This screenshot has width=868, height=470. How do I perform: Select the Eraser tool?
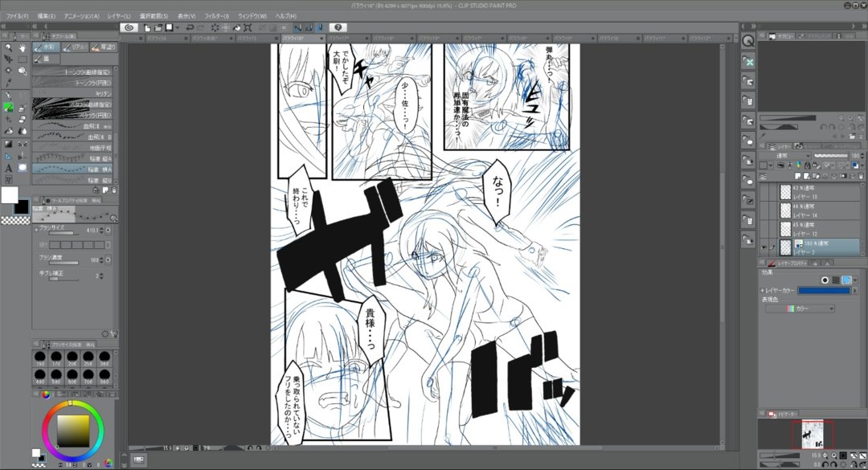click(x=23, y=120)
